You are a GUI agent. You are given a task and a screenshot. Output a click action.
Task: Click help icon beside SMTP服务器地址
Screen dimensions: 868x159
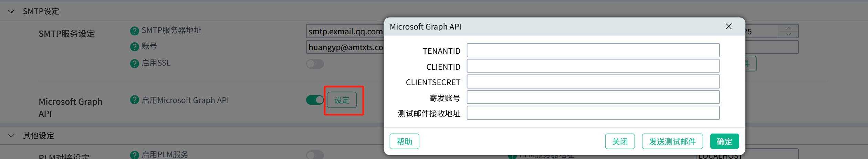click(134, 31)
